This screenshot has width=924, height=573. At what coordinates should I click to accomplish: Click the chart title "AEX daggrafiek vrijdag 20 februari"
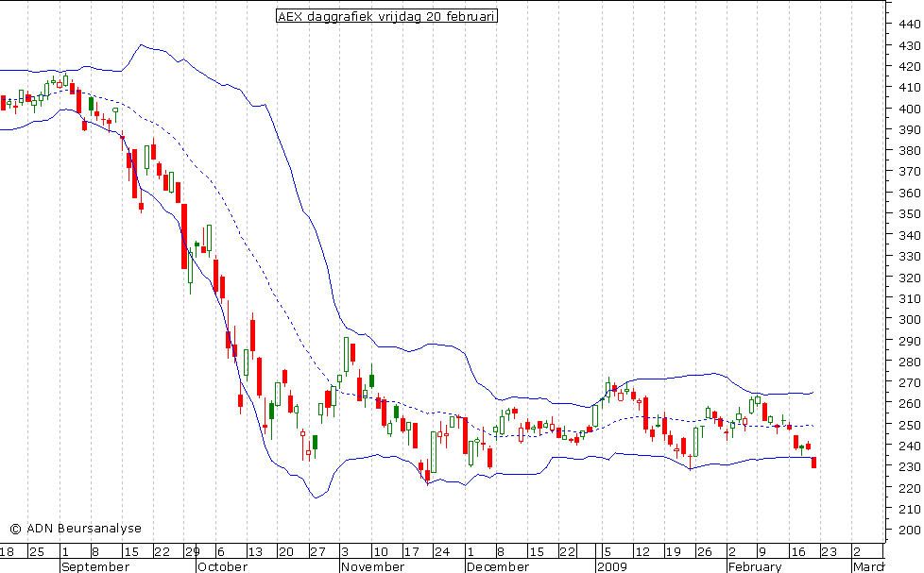[x=386, y=16]
